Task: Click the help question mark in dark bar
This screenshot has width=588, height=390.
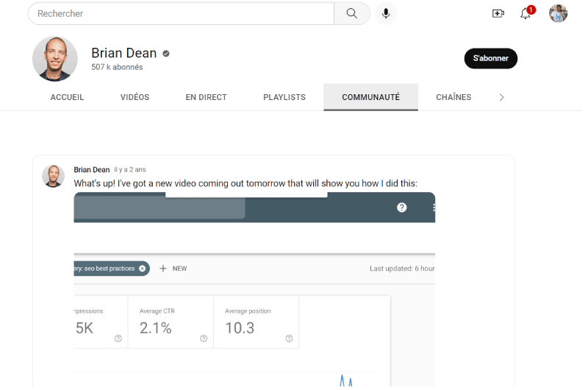Action: (x=401, y=208)
